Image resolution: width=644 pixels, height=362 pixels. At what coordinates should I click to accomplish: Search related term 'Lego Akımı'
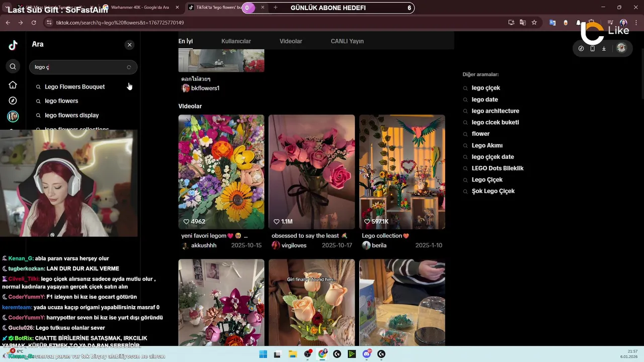click(x=487, y=145)
